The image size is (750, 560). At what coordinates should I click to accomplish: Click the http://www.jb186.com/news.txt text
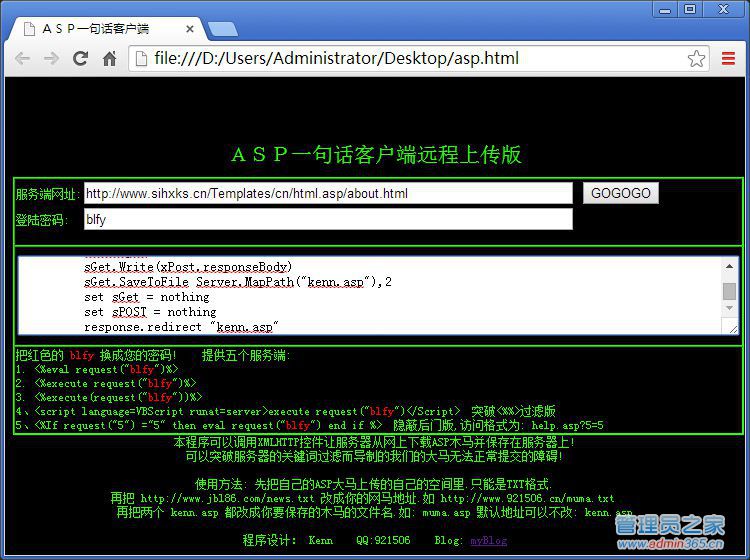[227, 498]
